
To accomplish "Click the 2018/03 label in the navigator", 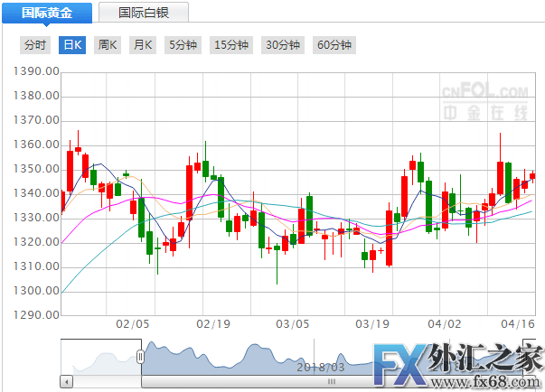I will pyautogui.click(x=321, y=368).
